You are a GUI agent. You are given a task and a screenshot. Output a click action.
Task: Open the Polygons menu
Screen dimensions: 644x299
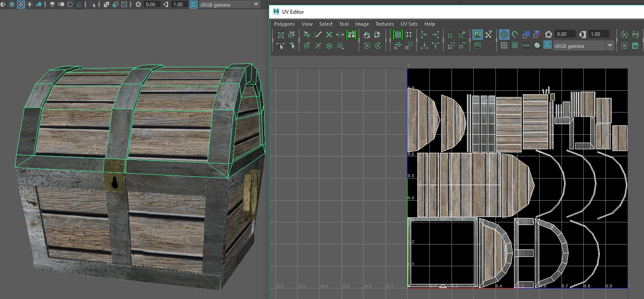[x=284, y=24]
